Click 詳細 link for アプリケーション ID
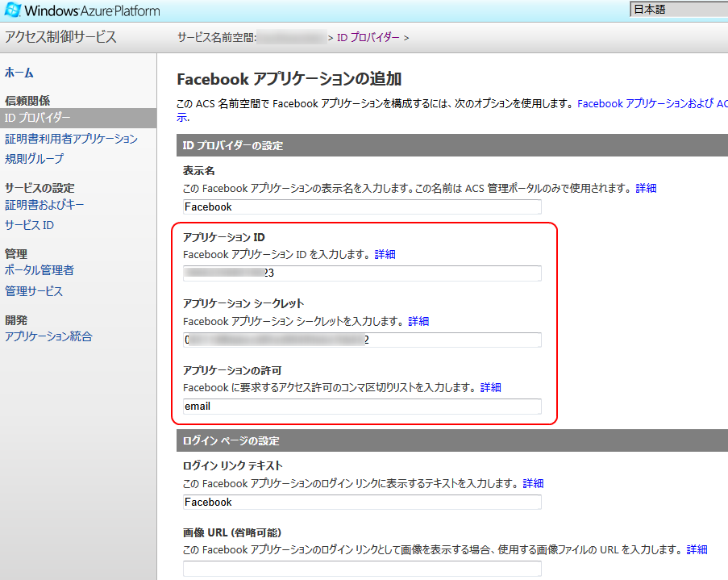 click(385, 254)
